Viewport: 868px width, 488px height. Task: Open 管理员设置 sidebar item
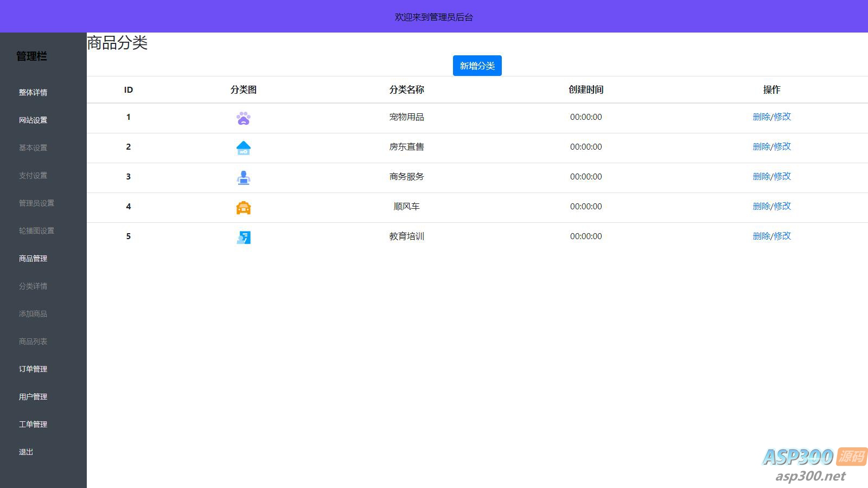coord(36,203)
